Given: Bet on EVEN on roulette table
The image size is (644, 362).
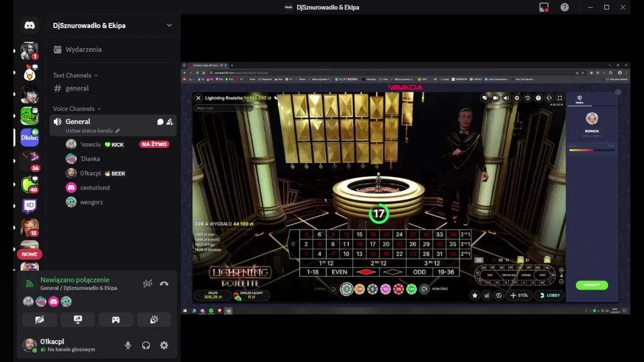Looking at the screenshot, I should [x=340, y=272].
